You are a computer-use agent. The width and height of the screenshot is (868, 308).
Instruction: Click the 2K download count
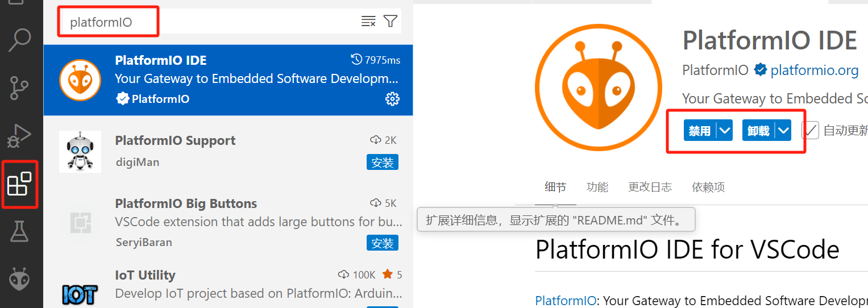coord(383,140)
